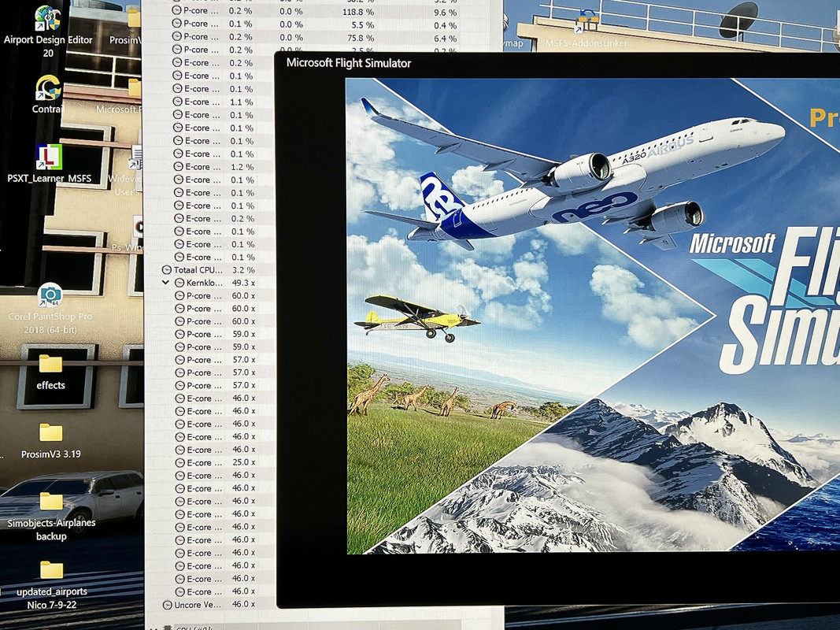Screen dimensions: 840x630
Task: Launch PSXT_Learner_MSFS desktop shortcut
Action: 49,163
